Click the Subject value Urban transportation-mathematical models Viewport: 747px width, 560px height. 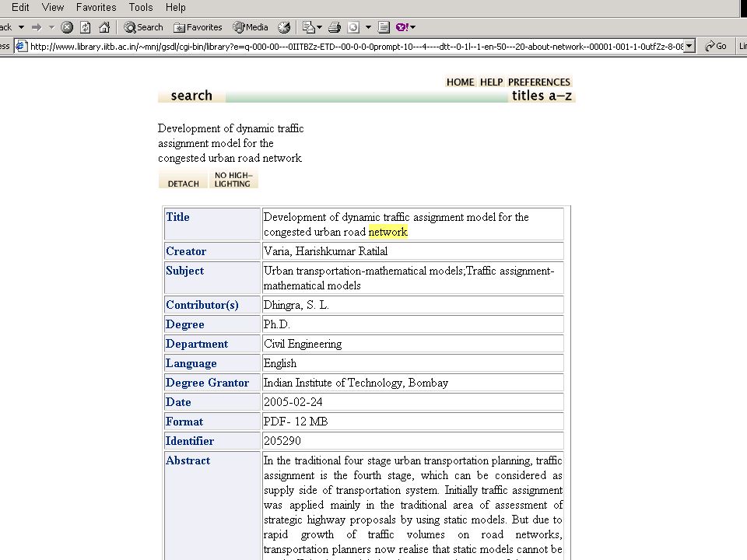point(364,271)
